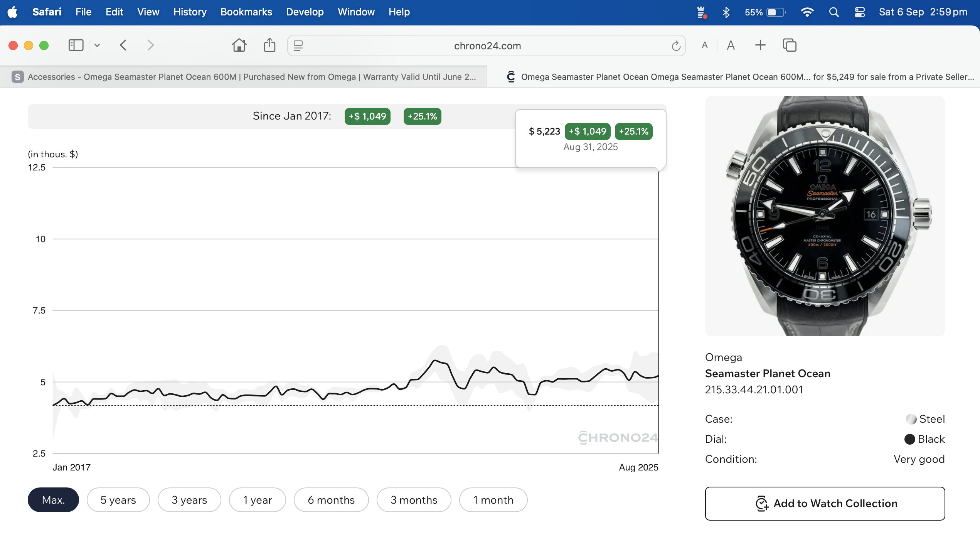Open the Window menu
This screenshot has width=980, height=553.
click(356, 12)
